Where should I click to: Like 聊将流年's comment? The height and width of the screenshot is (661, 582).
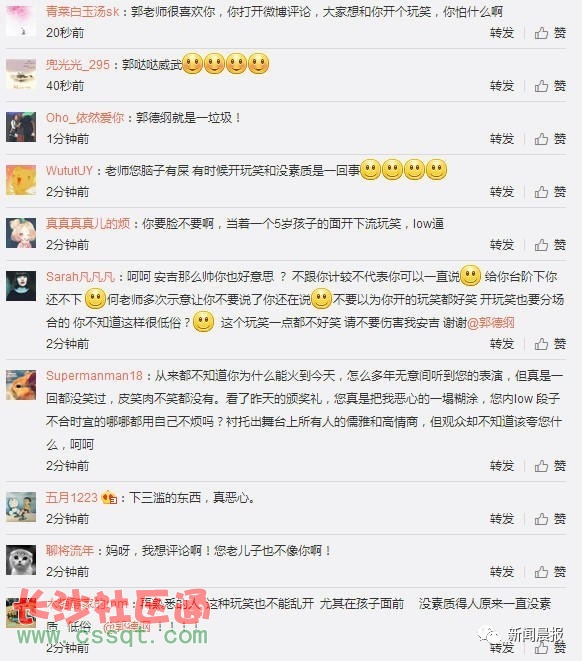pyautogui.click(x=550, y=572)
